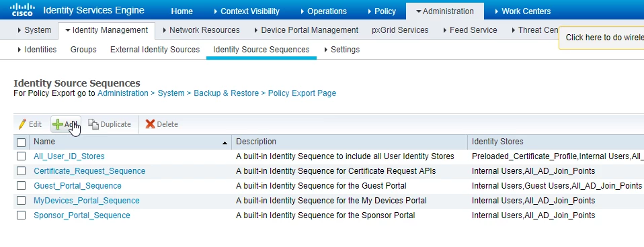The width and height of the screenshot is (644, 247).
Task: Expand the Operations menu
Action: 323,11
